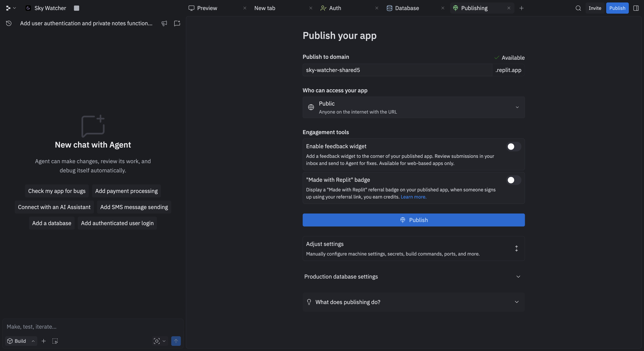Viewport: 644px width, 351px height.
Task: Click the search magnifier icon
Action: pyautogui.click(x=578, y=8)
